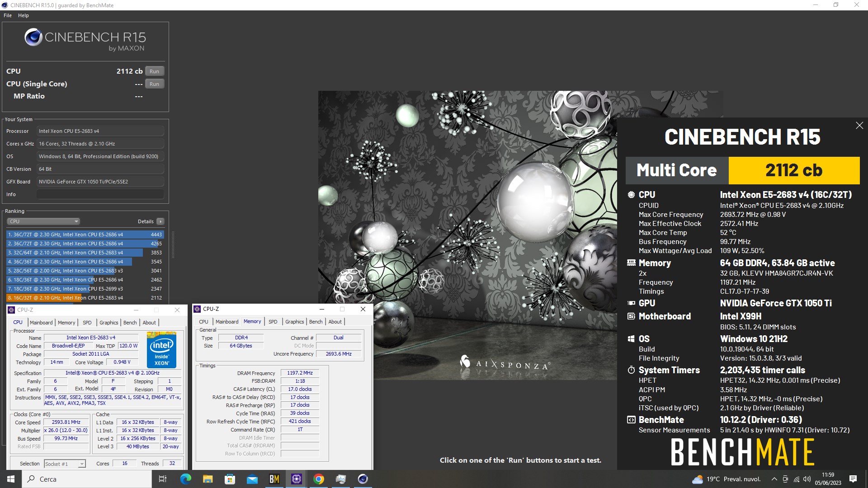
Task: Switch to Cinebench from the taskbar
Action: coord(363,479)
